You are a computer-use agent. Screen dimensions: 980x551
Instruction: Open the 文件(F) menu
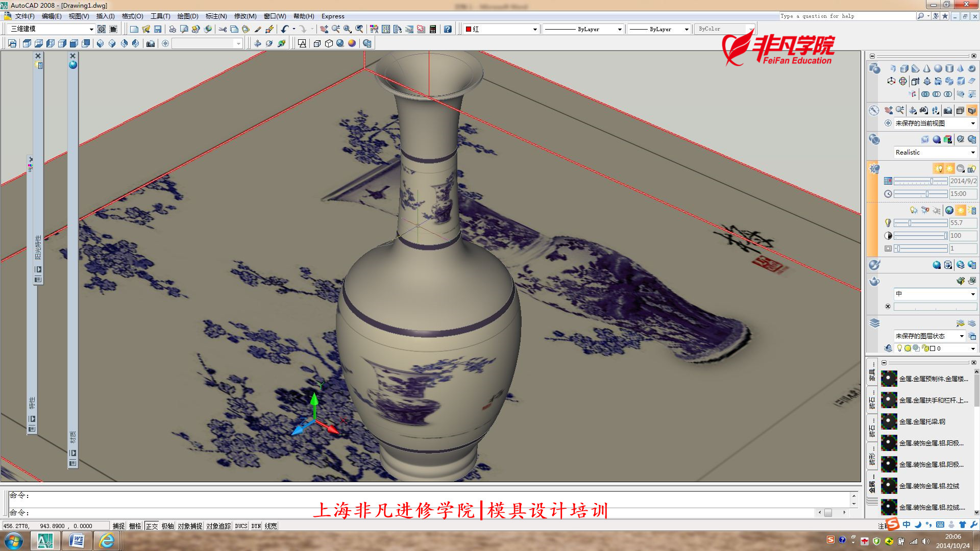(24, 16)
